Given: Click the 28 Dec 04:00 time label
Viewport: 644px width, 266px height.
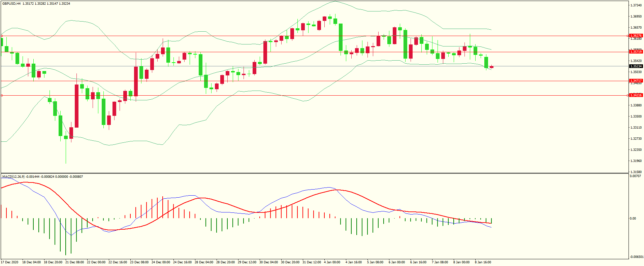Looking at the screenshot, I should [204, 262].
